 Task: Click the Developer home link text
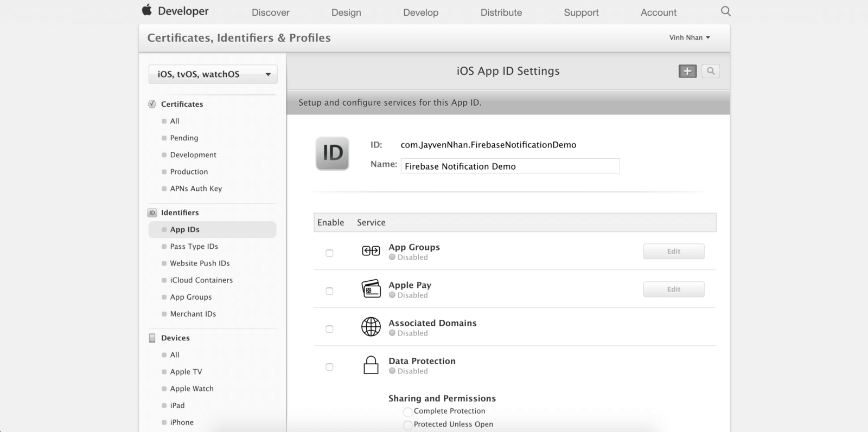pos(183,11)
